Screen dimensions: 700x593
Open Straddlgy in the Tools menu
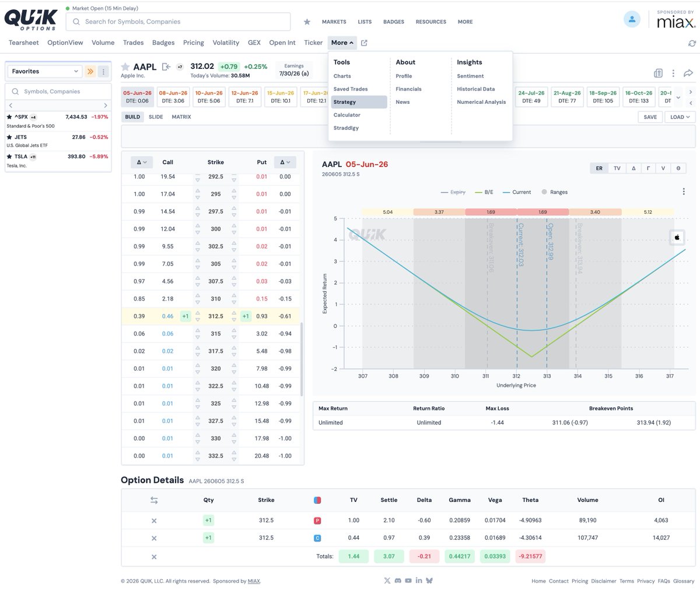346,128
